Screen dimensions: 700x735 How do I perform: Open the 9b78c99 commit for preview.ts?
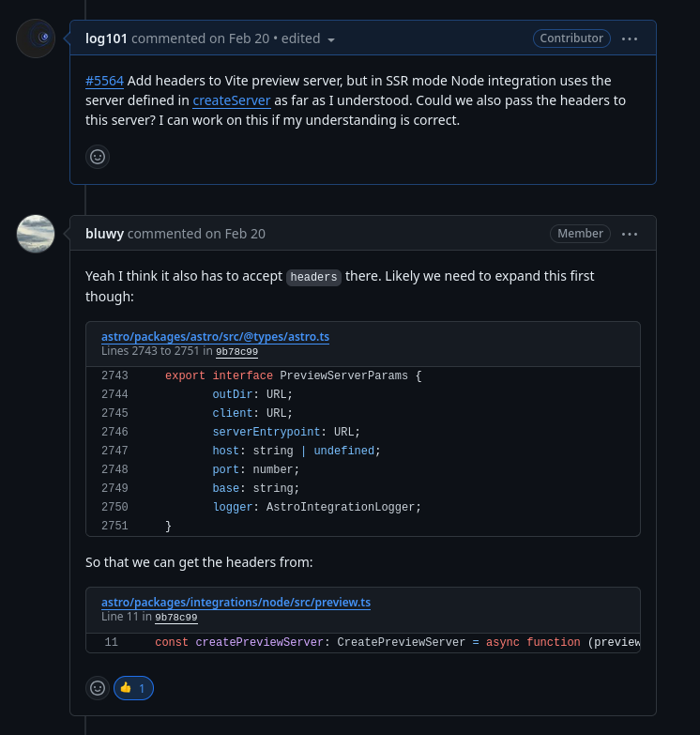(175, 618)
